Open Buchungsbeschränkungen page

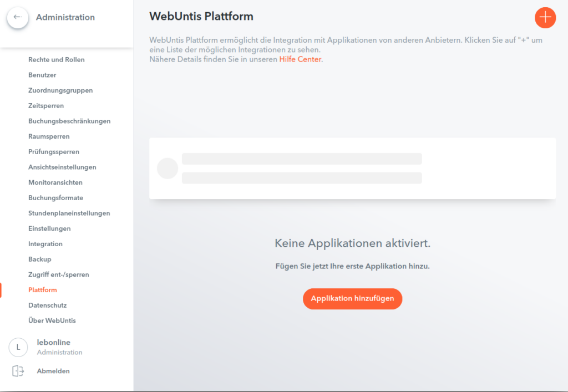click(x=69, y=121)
